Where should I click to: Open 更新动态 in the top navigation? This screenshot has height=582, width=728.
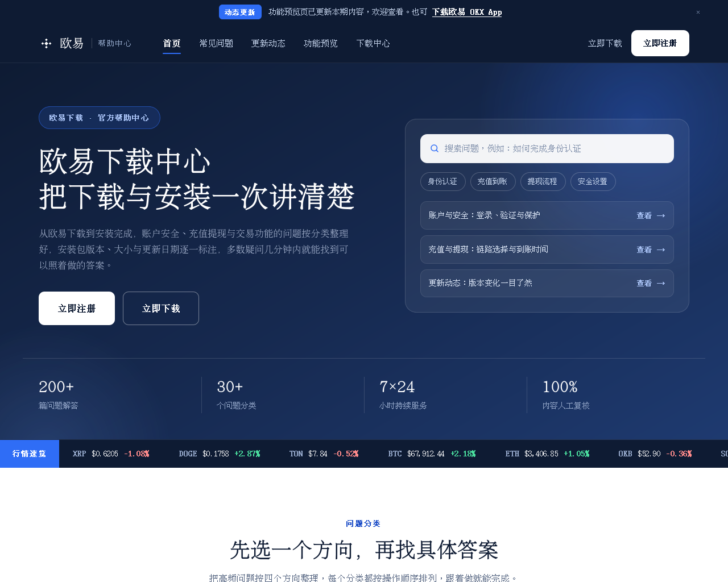coord(268,43)
